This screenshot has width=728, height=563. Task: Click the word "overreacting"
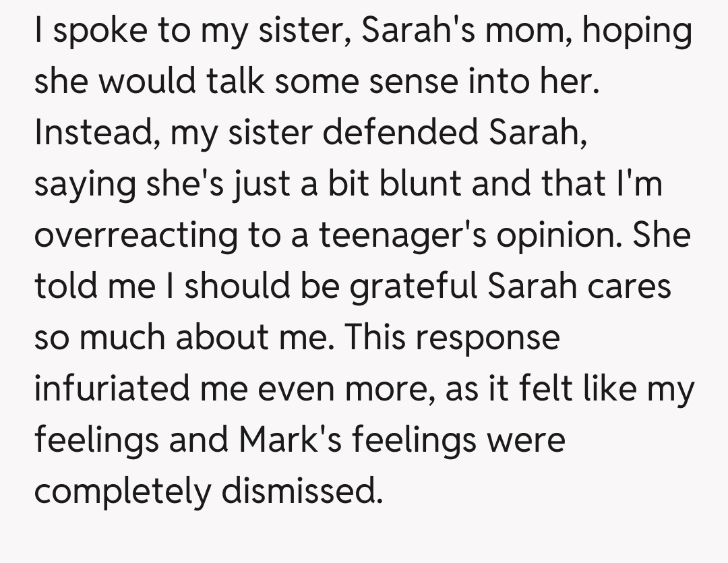click(136, 236)
